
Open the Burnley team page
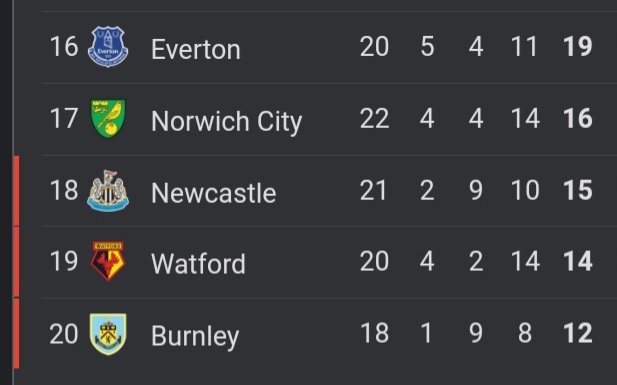(195, 337)
